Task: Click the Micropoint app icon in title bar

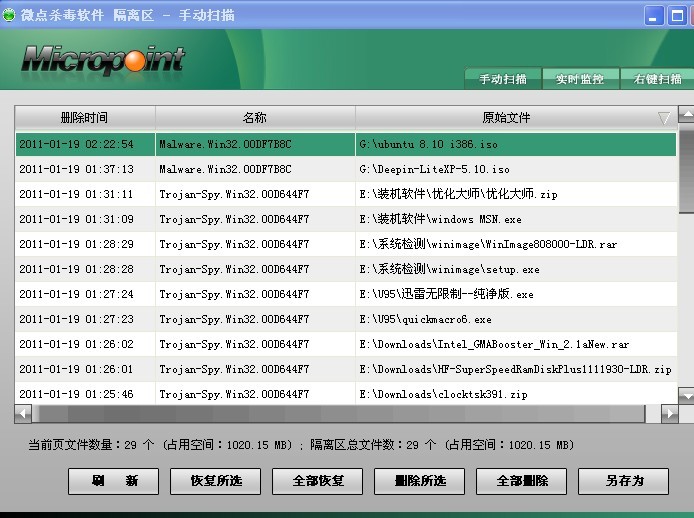Action: (x=8, y=15)
